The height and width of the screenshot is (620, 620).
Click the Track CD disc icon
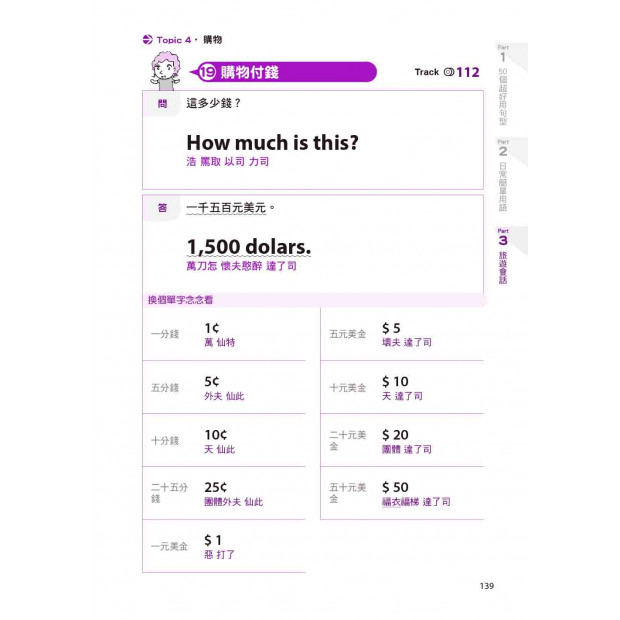448,72
